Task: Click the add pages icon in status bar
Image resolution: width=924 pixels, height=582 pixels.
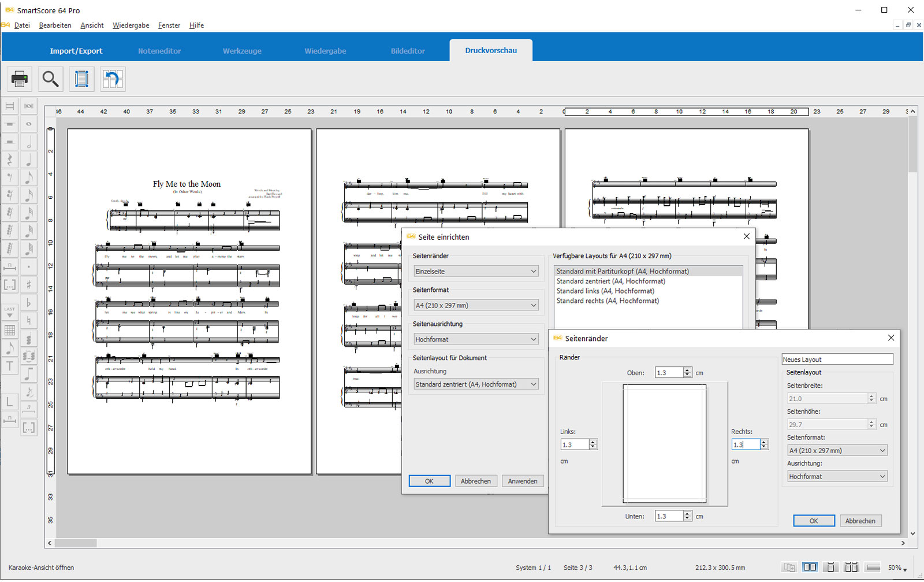Action: point(789,568)
